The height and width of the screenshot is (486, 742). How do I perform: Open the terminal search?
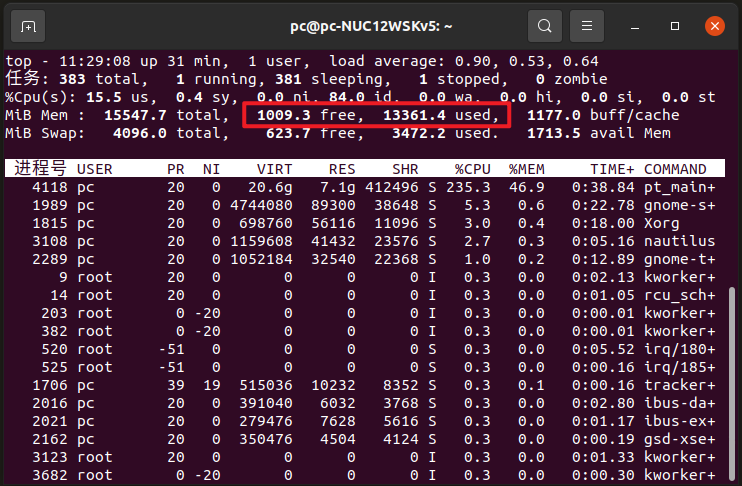pos(545,26)
